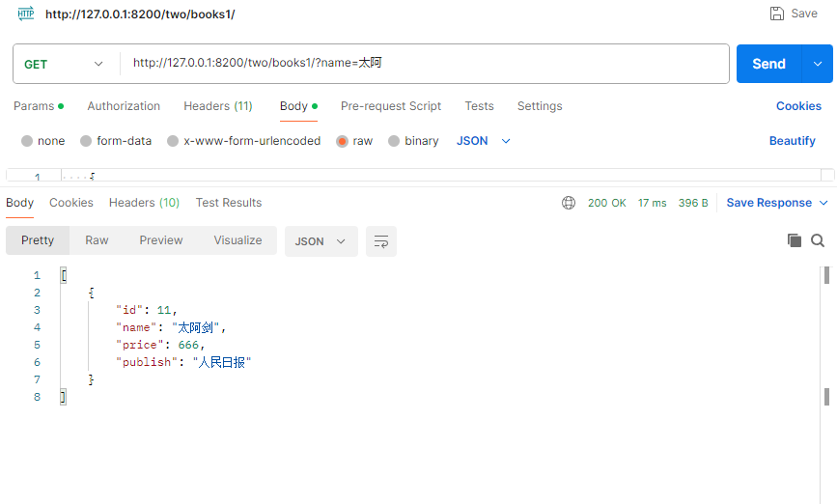Select the Raw view tab
Image resolution: width=837 pixels, height=504 pixels.
click(97, 240)
